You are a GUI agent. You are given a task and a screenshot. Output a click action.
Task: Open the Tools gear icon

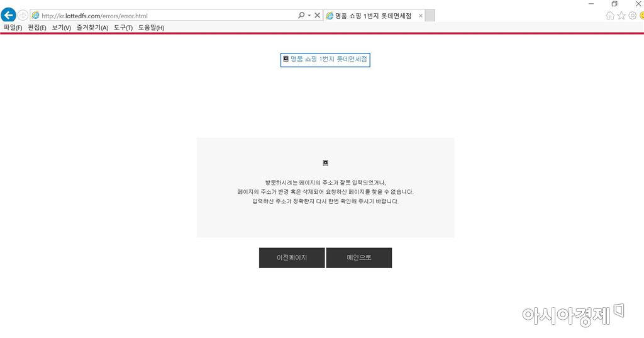point(633,16)
